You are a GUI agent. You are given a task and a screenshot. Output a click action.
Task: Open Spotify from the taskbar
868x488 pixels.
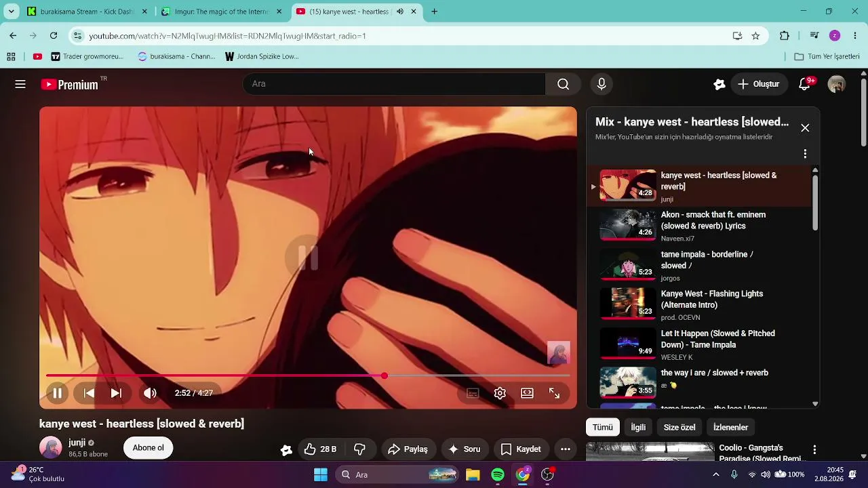click(x=498, y=474)
